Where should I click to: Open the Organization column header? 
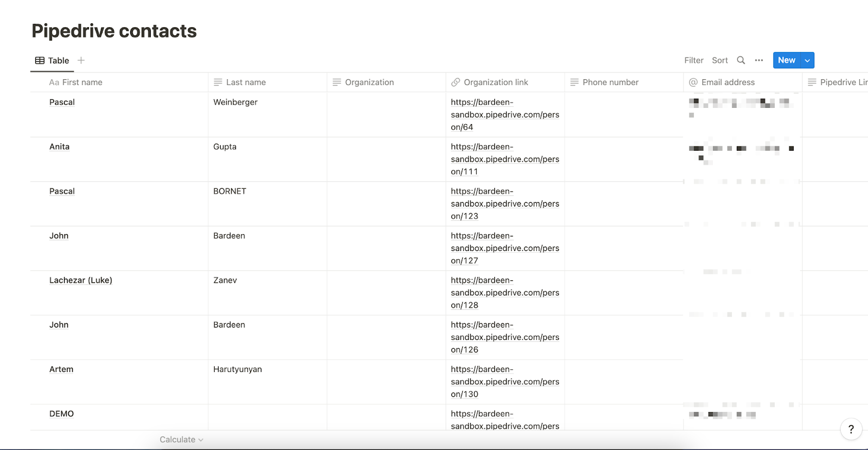[386, 82]
